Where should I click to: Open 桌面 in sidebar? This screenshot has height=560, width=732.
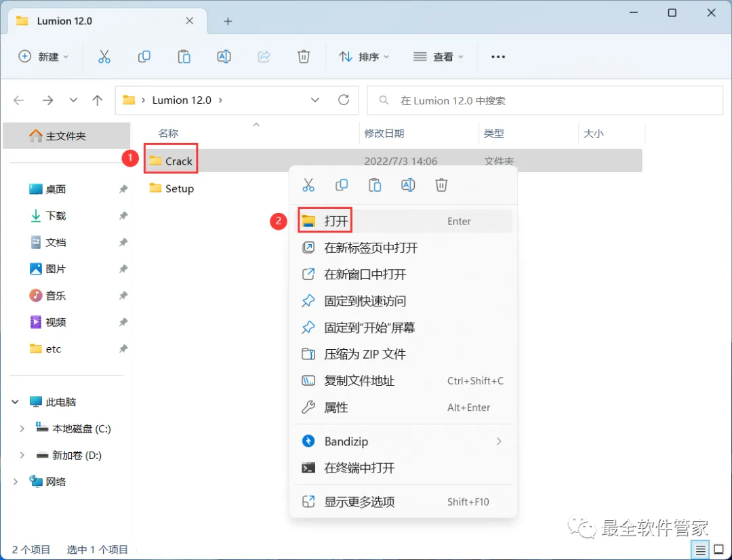tap(49, 189)
